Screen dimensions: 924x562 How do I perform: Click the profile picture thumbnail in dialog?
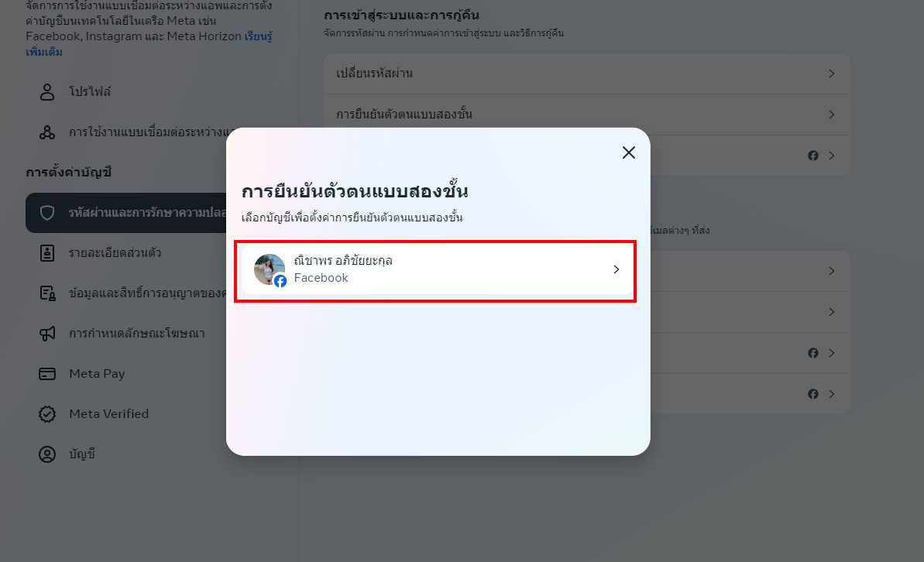[270, 269]
